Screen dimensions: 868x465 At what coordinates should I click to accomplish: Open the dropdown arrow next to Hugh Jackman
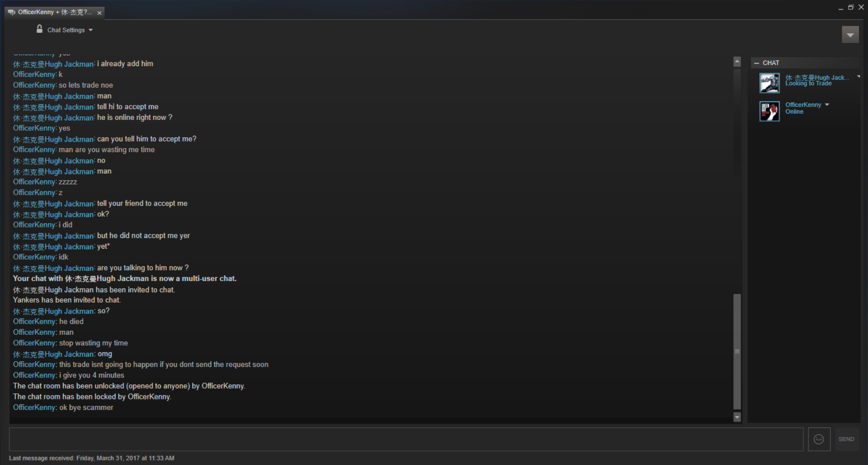point(859,76)
